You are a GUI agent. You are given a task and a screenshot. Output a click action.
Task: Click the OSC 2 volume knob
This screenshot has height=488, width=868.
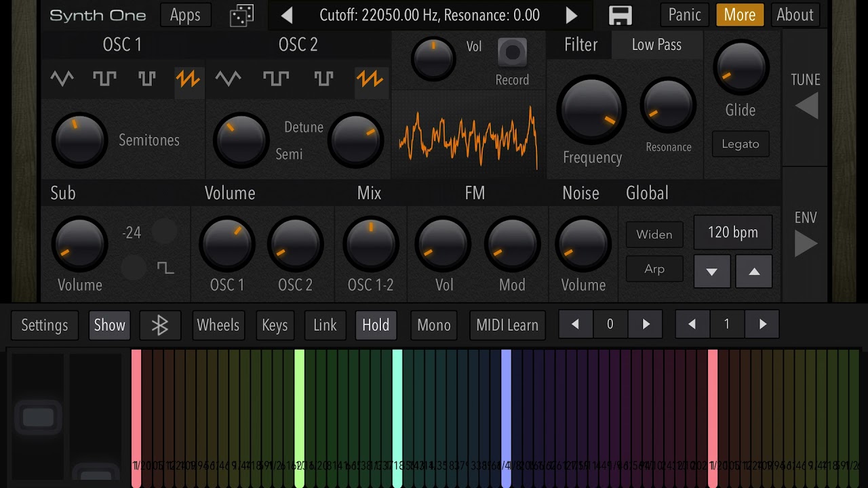295,245
